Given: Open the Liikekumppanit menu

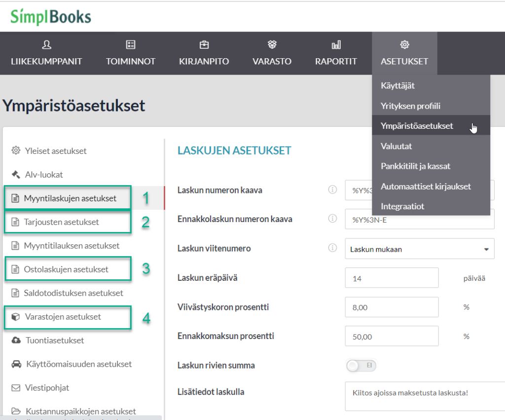Looking at the screenshot, I should 46,53.
